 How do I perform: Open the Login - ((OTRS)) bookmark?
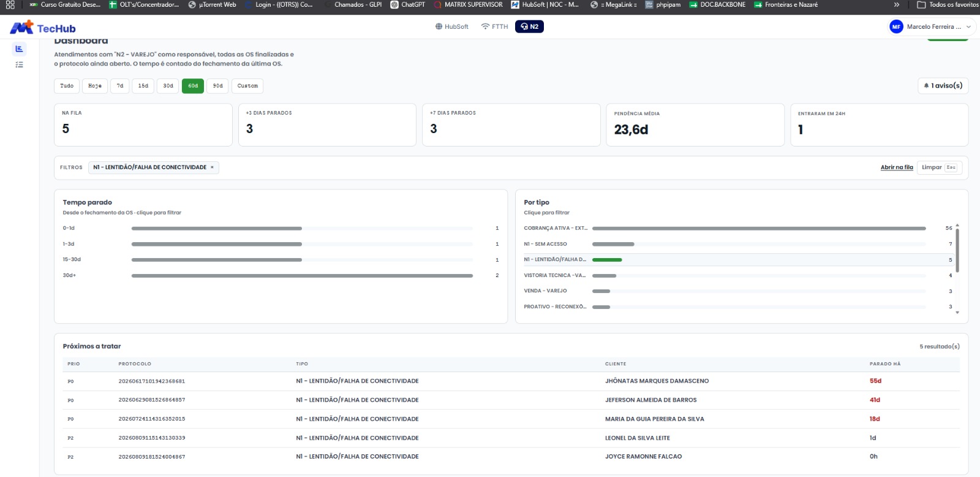[x=279, y=5]
